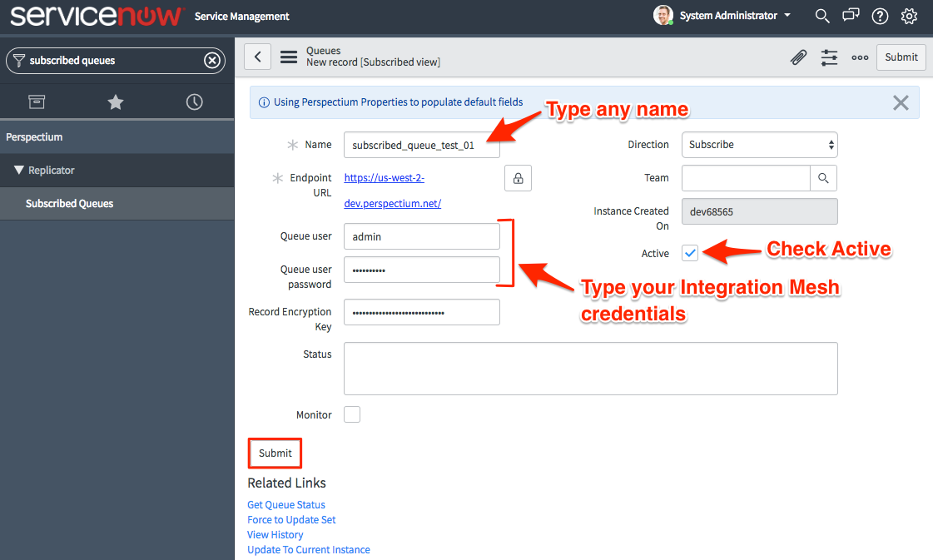This screenshot has width=933, height=560.
Task: Clear the navigator filter text
Action: 212,60
